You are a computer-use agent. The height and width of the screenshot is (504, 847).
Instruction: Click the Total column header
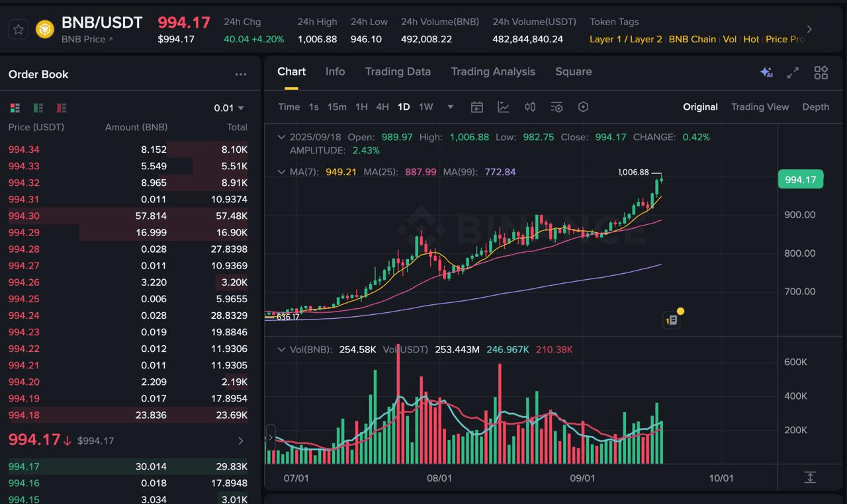pyautogui.click(x=237, y=127)
